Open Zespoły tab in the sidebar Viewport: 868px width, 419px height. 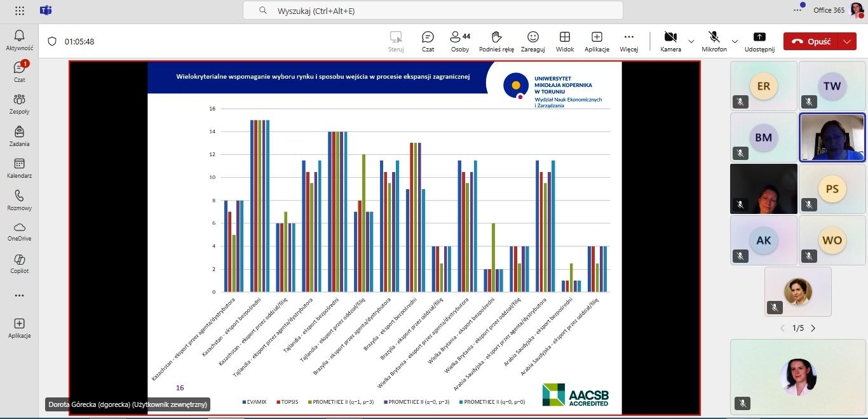[19, 103]
